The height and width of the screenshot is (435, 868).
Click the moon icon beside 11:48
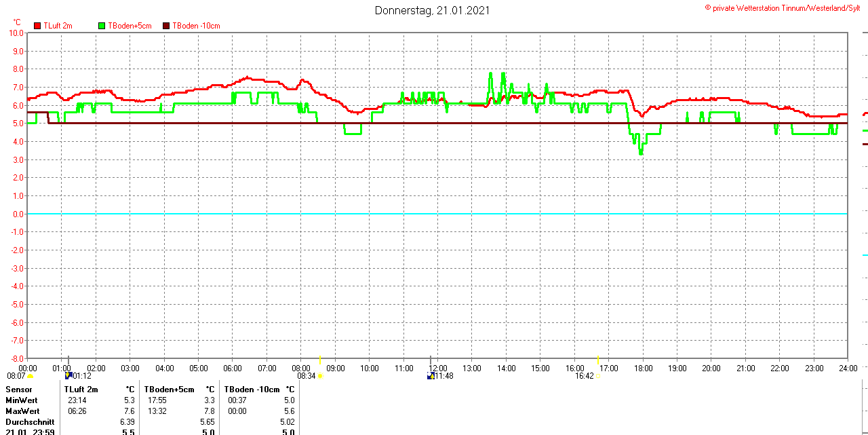pos(431,375)
